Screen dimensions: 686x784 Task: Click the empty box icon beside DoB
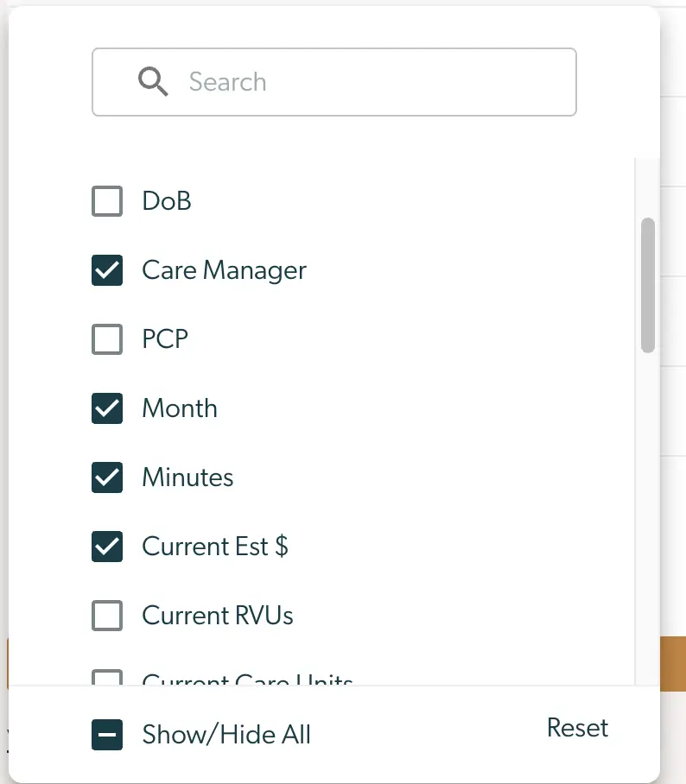(107, 201)
